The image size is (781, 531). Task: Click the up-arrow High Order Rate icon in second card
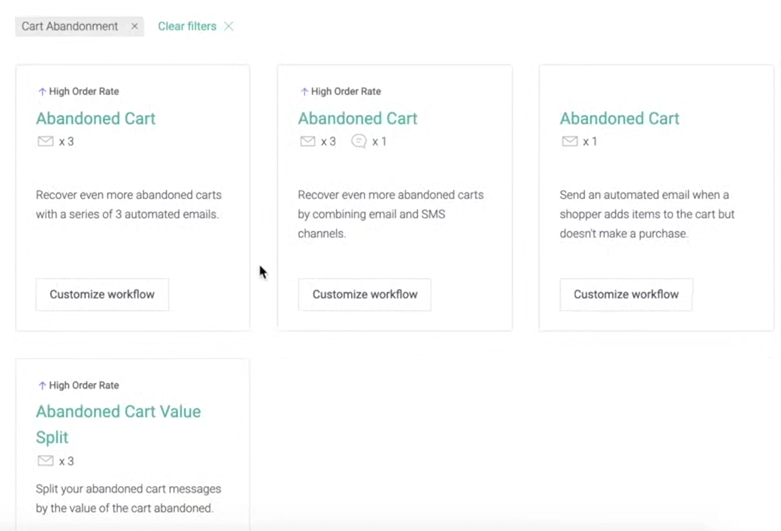click(304, 91)
